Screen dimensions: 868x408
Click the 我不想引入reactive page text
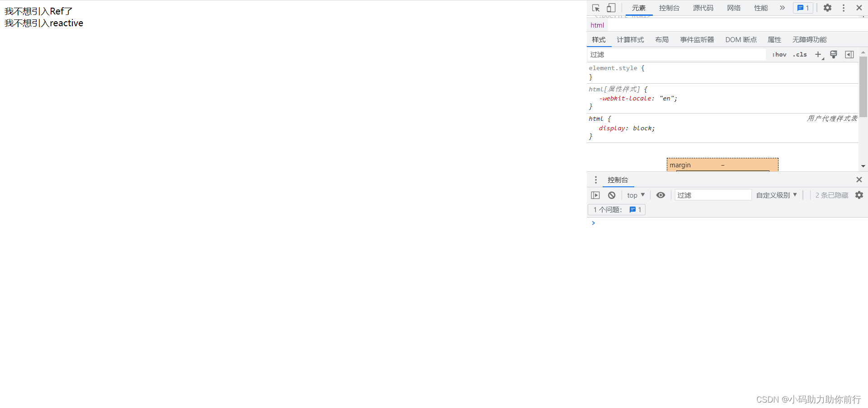tap(44, 23)
